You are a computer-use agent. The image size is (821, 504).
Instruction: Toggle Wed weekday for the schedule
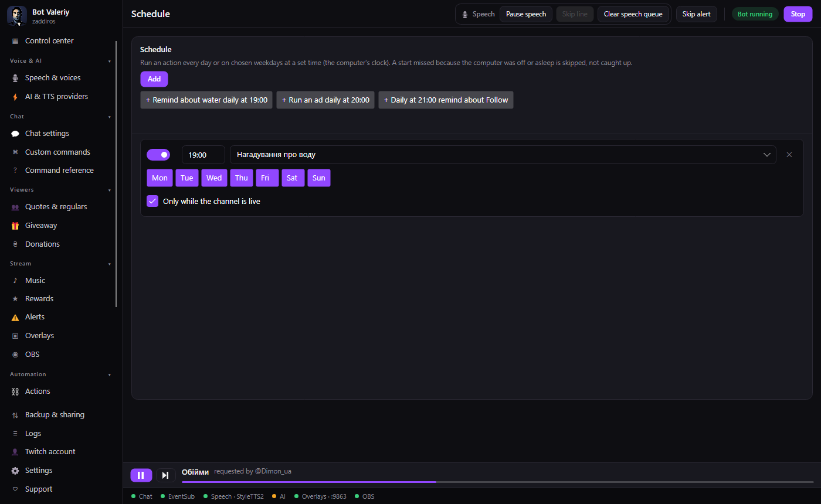(x=214, y=178)
